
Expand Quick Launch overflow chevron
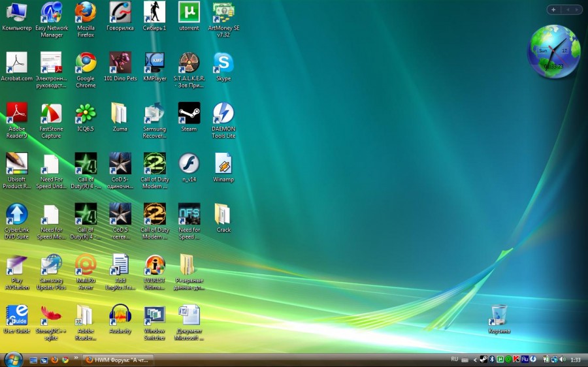[76, 358]
